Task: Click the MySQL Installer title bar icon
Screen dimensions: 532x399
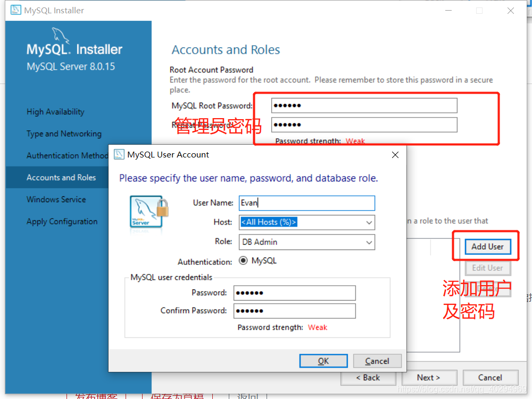Action: [15, 10]
